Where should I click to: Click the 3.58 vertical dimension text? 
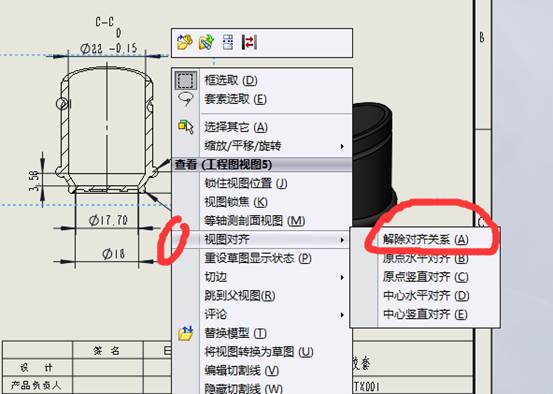(x=34, y=181)
